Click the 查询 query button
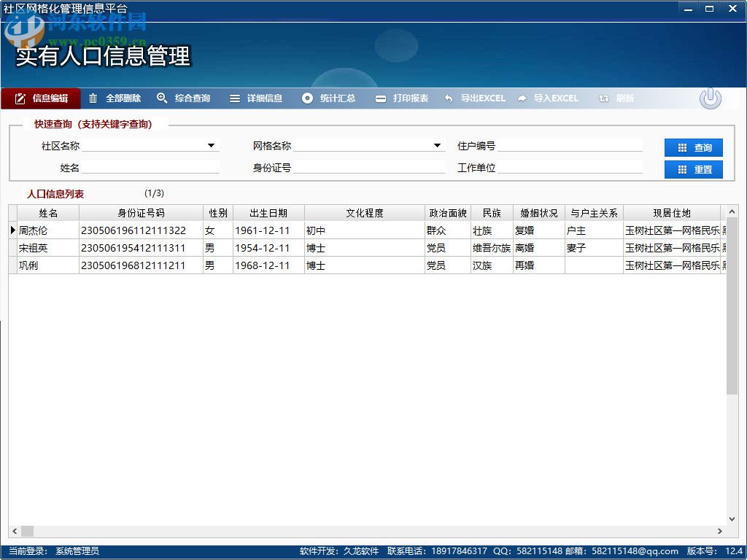747x560 pixels. coord(693,147)
